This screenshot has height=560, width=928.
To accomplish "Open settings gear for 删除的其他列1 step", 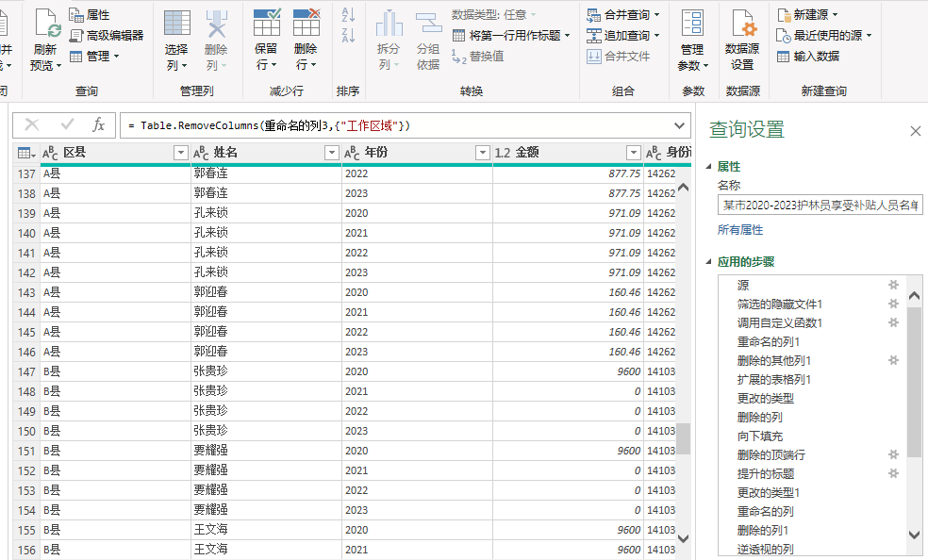I will click(894, 360).
